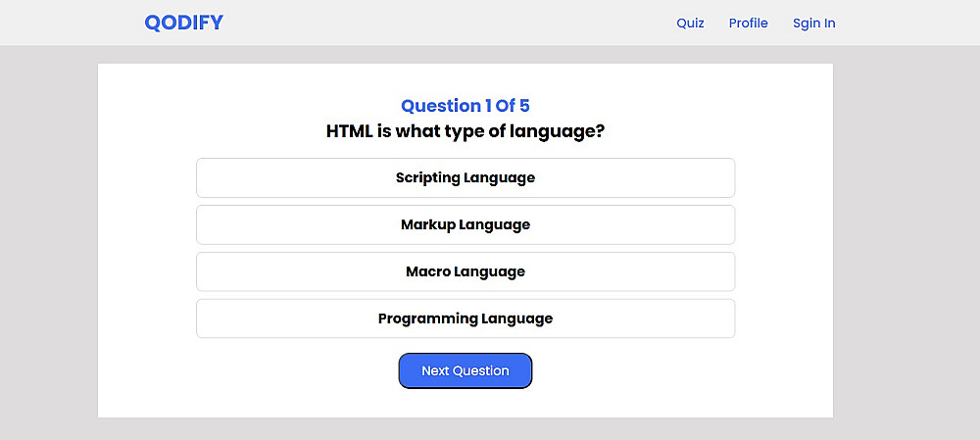This screenshot has width=980, height=440.
Task: Click the word Macro in third option
Action: pyautogui.click(x=427, y=271)
